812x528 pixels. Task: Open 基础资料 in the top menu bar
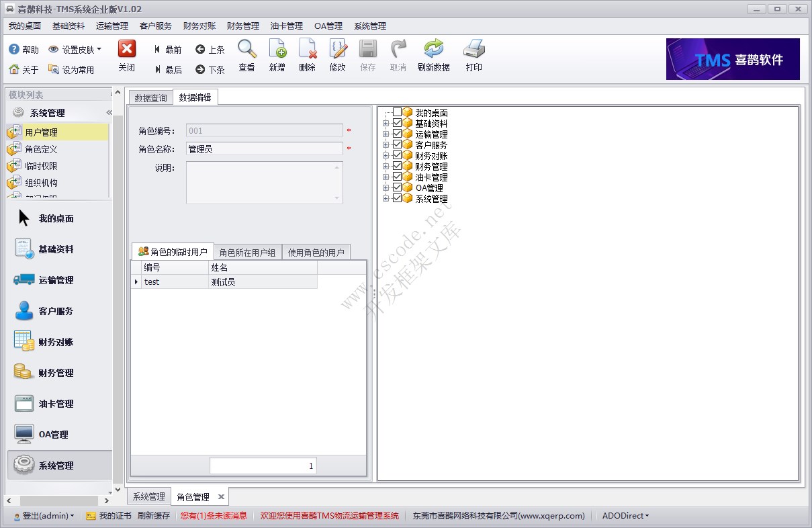point(69,26)
